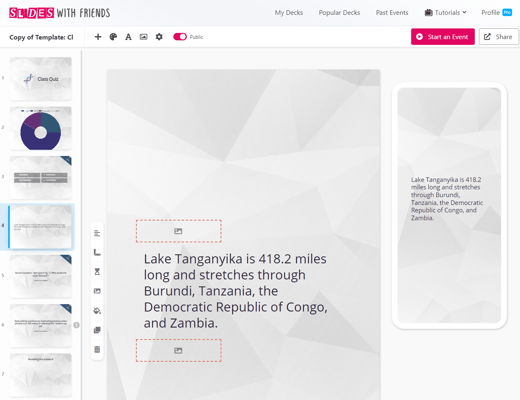Click the hourglass timer icon
Screen dimensions: 520x400
coord(97,272)
